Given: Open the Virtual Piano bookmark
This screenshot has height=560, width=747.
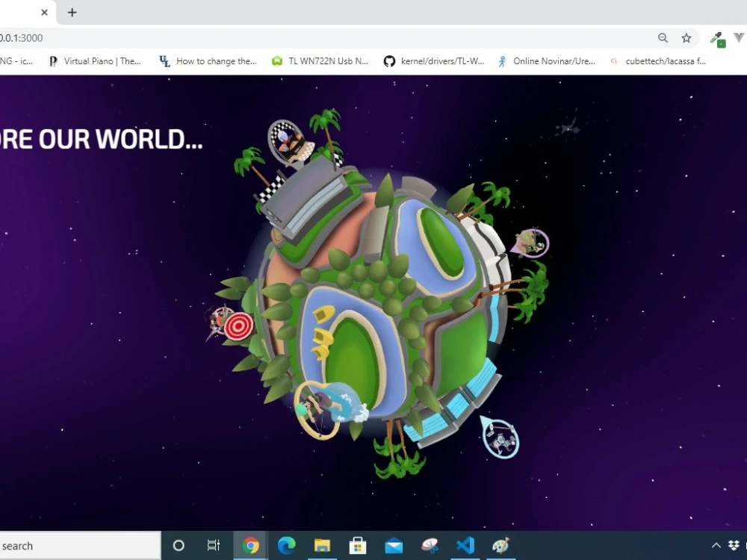Looking at the screenshot, I should (x=95, y=61).
